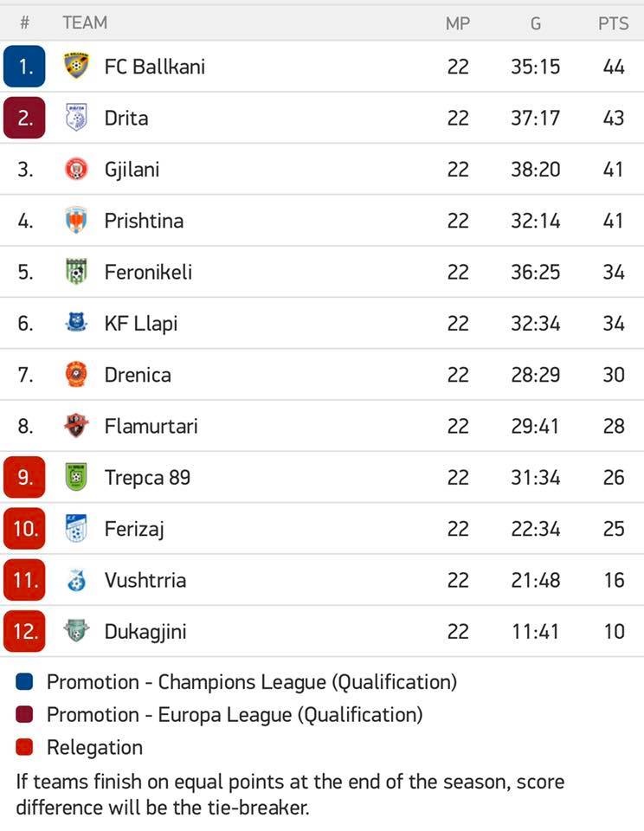Click the Vushtrria blue logo
This screenshot has height=831, width=644.
76,580
